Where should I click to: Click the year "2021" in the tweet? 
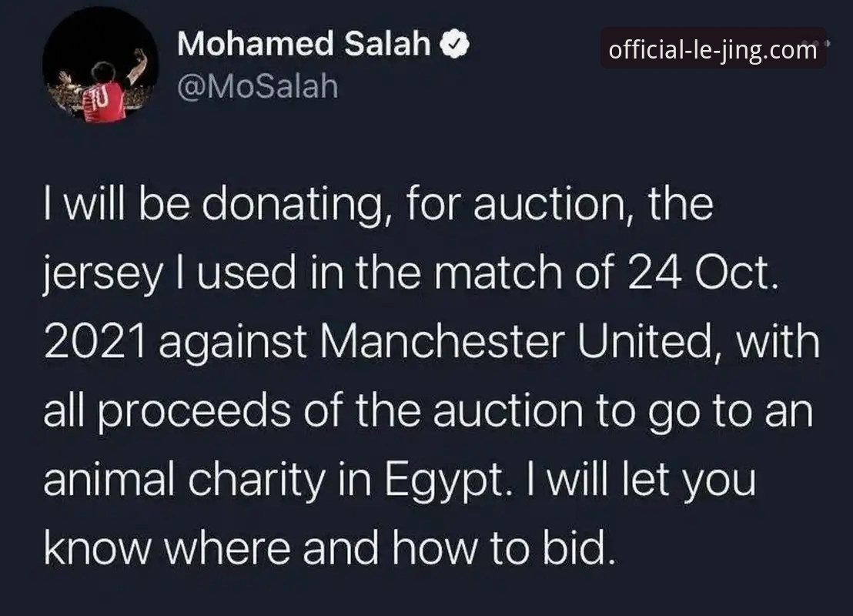[95, 341]
